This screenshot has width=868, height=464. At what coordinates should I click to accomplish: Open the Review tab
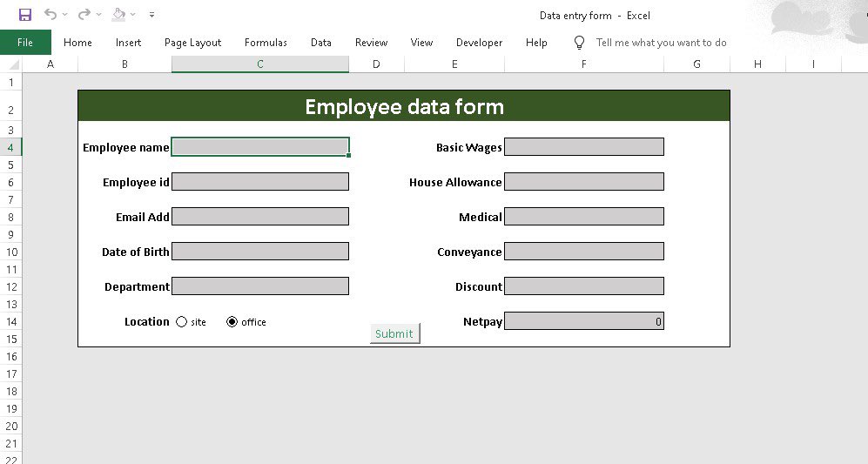372,43
